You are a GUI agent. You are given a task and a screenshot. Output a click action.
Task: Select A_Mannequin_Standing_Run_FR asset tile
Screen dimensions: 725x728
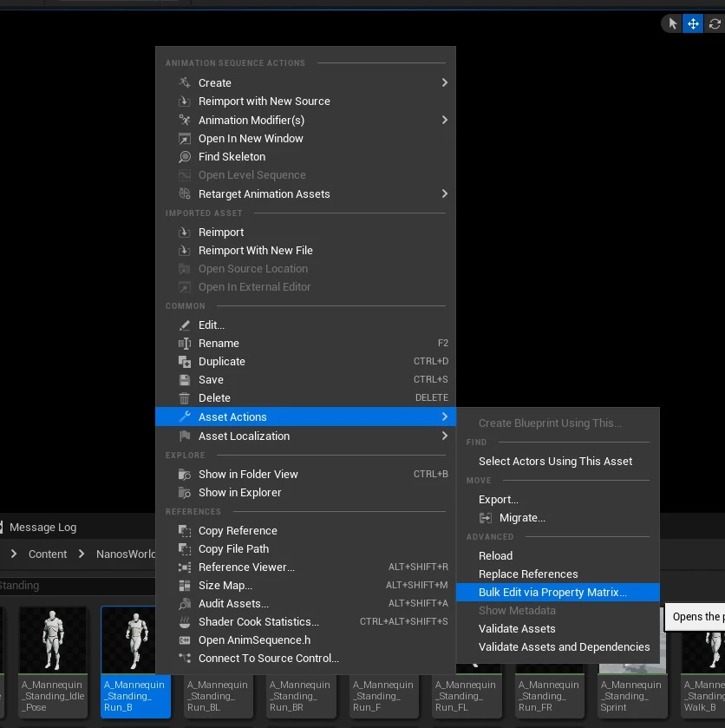[550, 696]
